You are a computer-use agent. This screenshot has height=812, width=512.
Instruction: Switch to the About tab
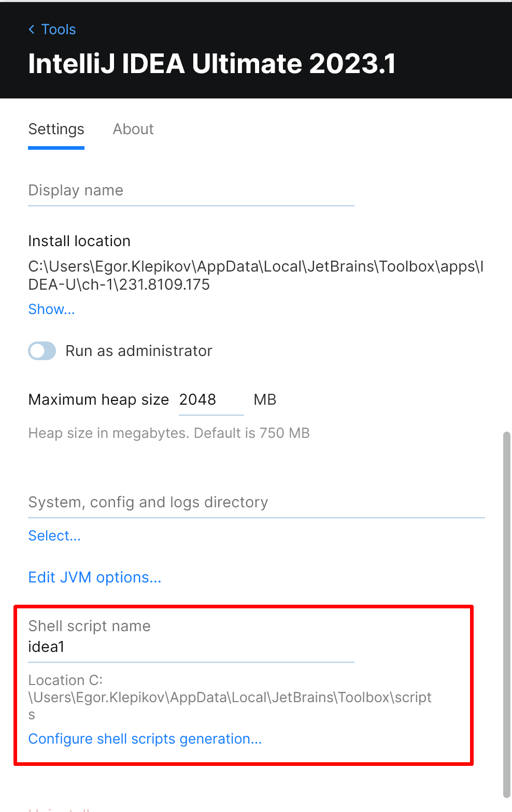[x=133, y=129]
